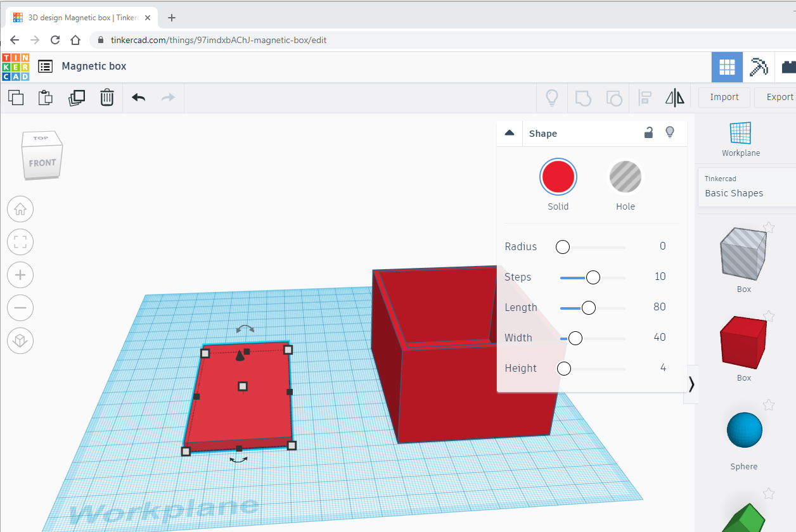Edit the Radius value 0

(662, 246)
